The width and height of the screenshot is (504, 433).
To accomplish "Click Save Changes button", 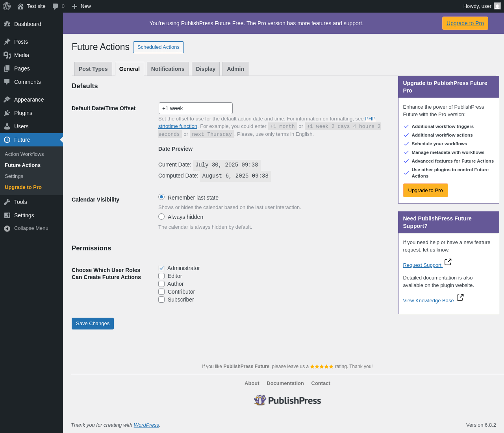I will pyautogui.click(x=93, y=324).
